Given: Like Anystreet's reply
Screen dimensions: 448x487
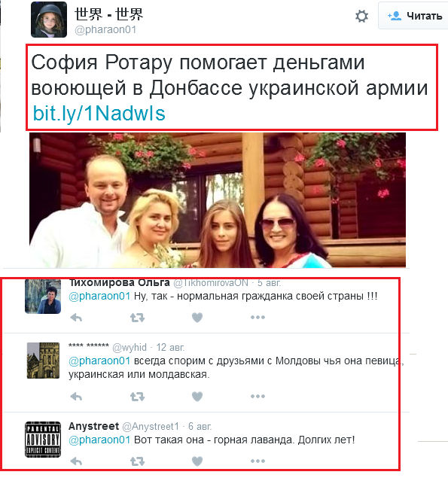Looking at the screenshot, I should coord(197,461).
